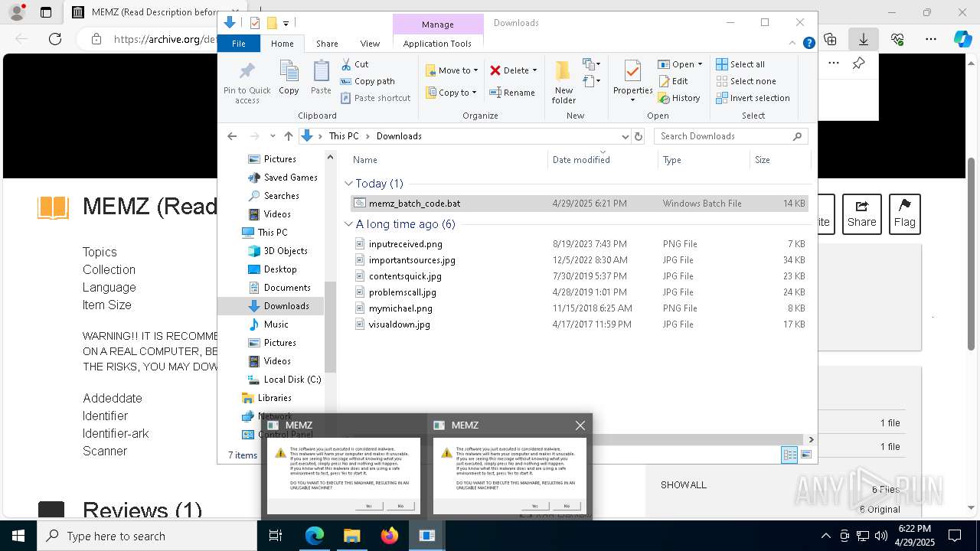
Task: Open Move to dropdown
Action: point(452,70)
